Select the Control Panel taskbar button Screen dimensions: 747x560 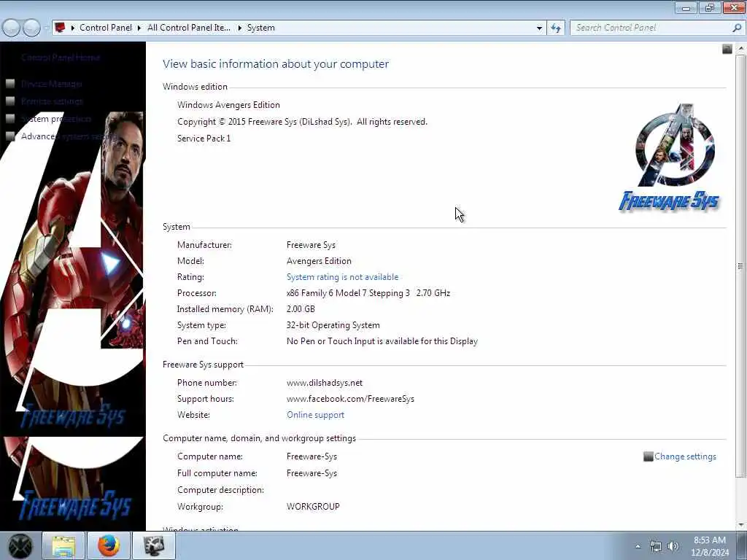(154, 545)
